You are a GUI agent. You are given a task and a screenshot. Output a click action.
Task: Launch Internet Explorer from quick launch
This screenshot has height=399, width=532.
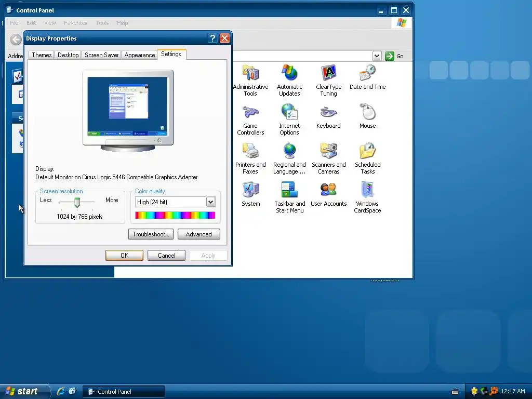[x=61, y=391]
